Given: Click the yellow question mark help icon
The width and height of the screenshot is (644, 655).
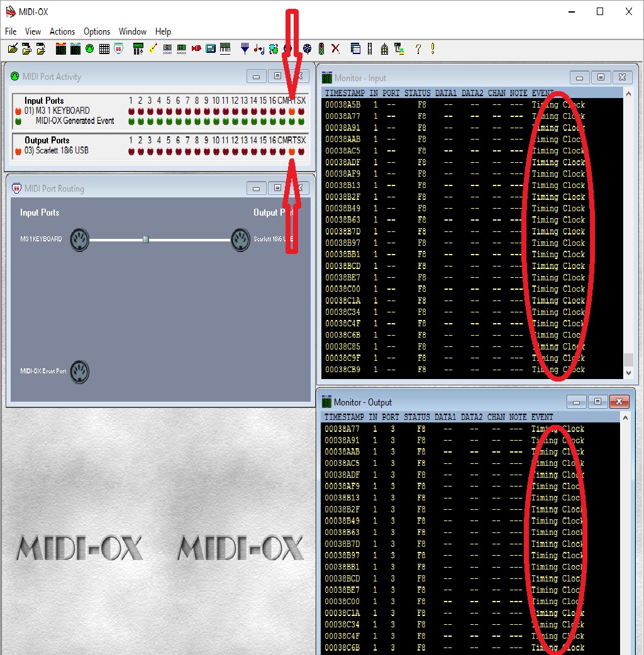Looking at the screenshot, I should [x=418, y=49].
